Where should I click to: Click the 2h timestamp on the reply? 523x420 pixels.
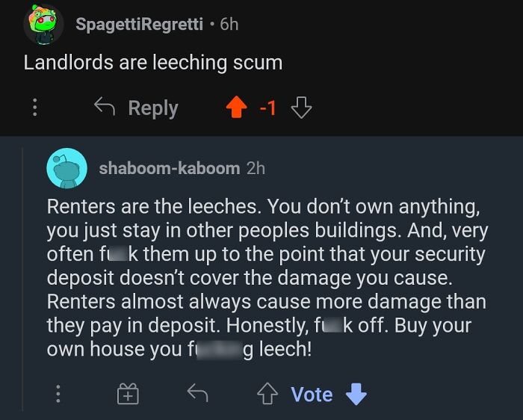[x=256, y=167]
